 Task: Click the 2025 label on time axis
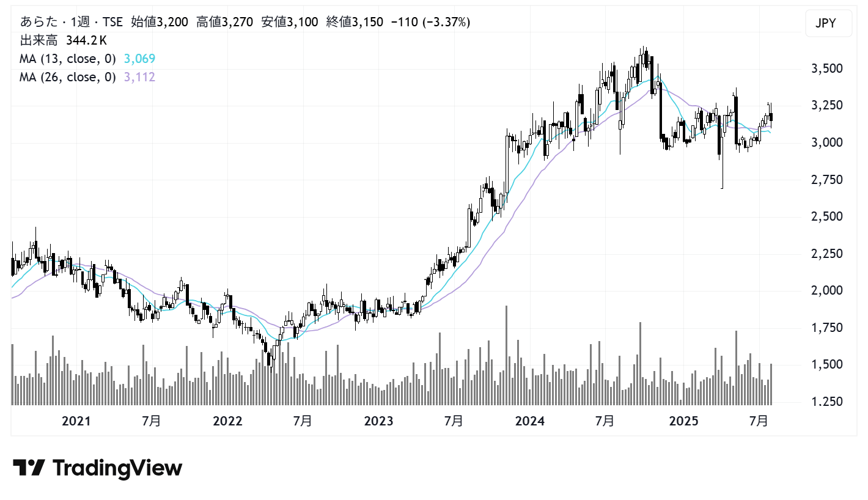[684, 421]
